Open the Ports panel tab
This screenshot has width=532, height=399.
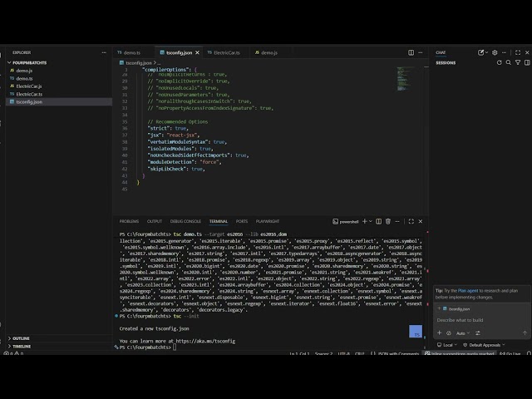[x=242, y=221]
